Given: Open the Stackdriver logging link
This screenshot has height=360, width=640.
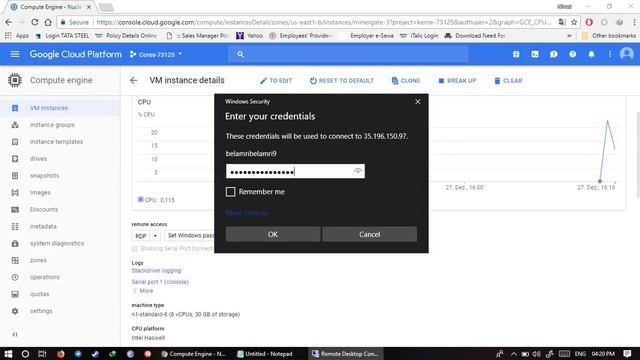Looking at the screenshot, I should [x=156, y=271].
